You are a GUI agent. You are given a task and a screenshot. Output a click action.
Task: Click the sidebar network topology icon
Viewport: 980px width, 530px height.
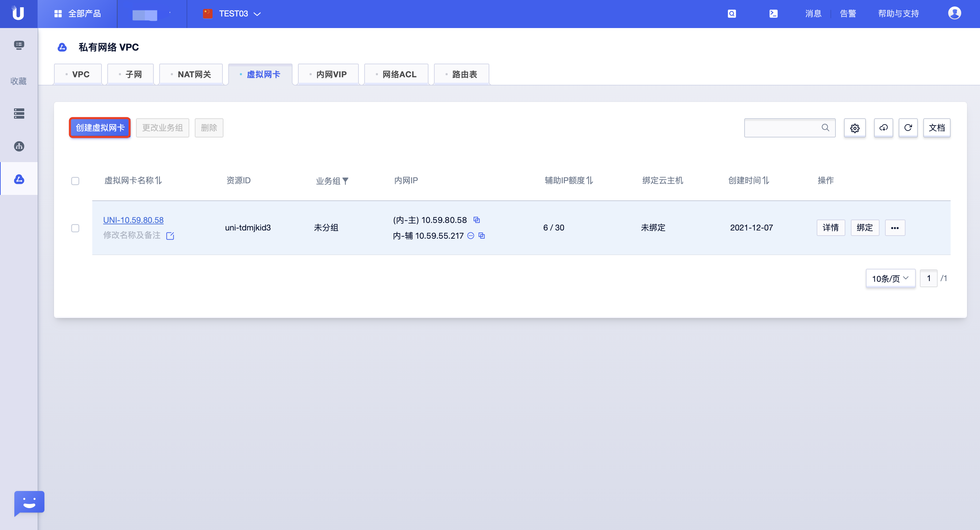[19, 146]
